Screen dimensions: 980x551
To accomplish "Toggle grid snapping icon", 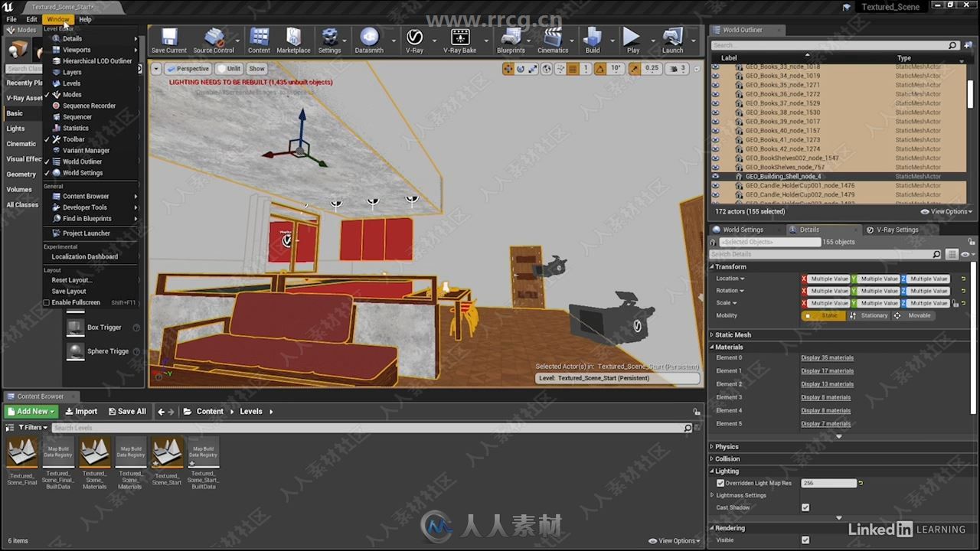I will 573,69.
